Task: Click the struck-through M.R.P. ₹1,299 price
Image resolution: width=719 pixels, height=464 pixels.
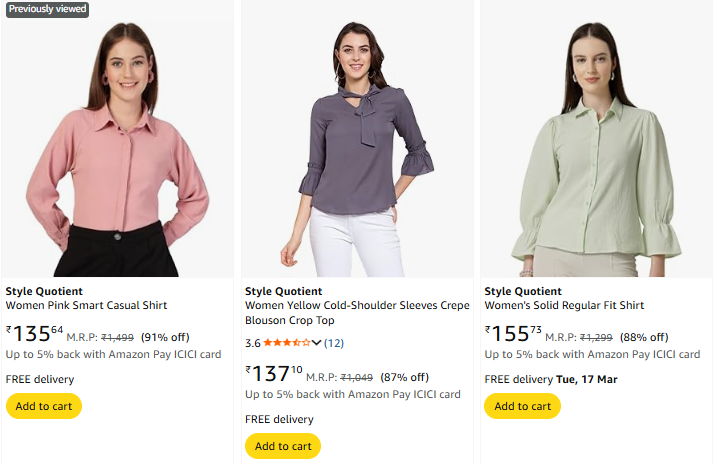Action: coord(596,337)
